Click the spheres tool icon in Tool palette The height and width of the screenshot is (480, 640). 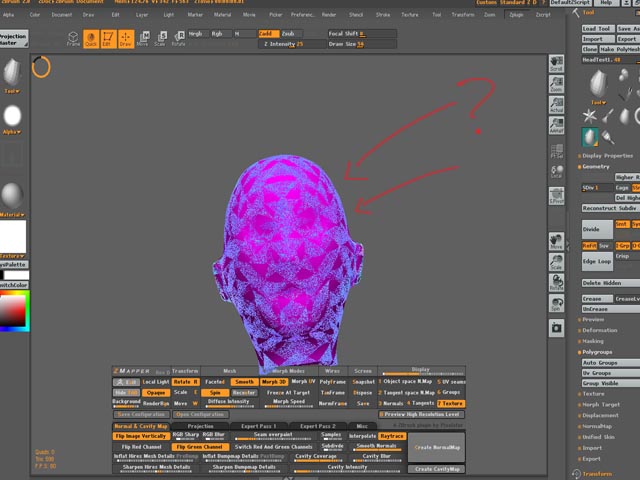[624, 75]
